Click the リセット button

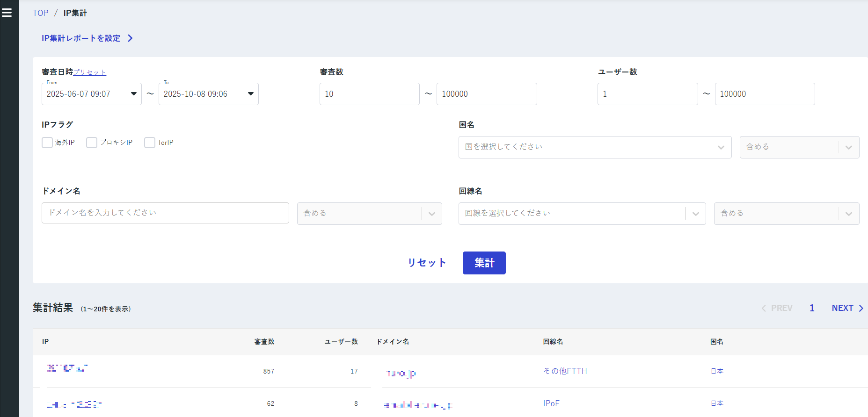[427, 263]
